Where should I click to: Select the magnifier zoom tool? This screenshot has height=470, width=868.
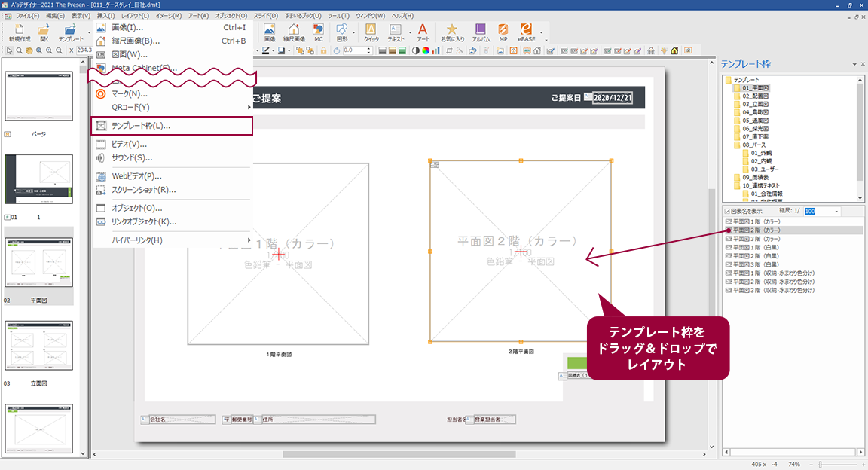click(x=19, y=50)
